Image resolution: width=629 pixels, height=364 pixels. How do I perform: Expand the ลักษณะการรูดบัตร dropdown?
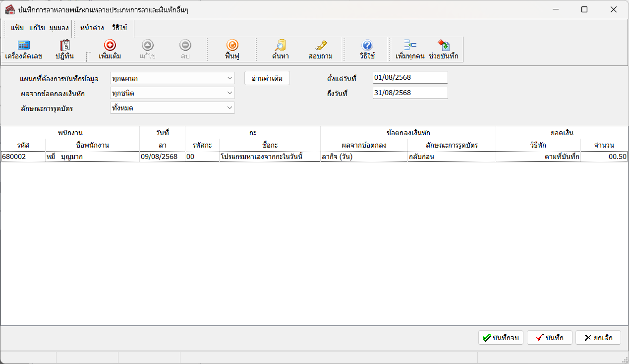tap(229, 108)
